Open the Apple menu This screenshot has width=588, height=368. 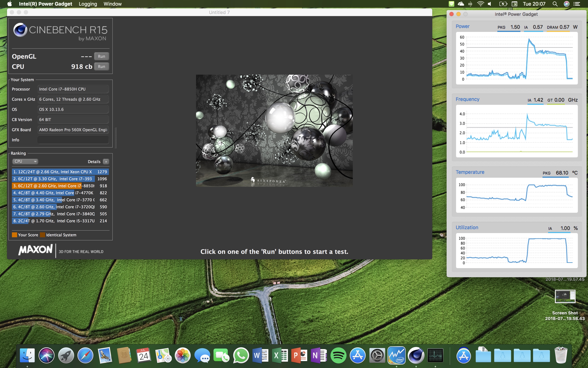[x=9, y=4]
